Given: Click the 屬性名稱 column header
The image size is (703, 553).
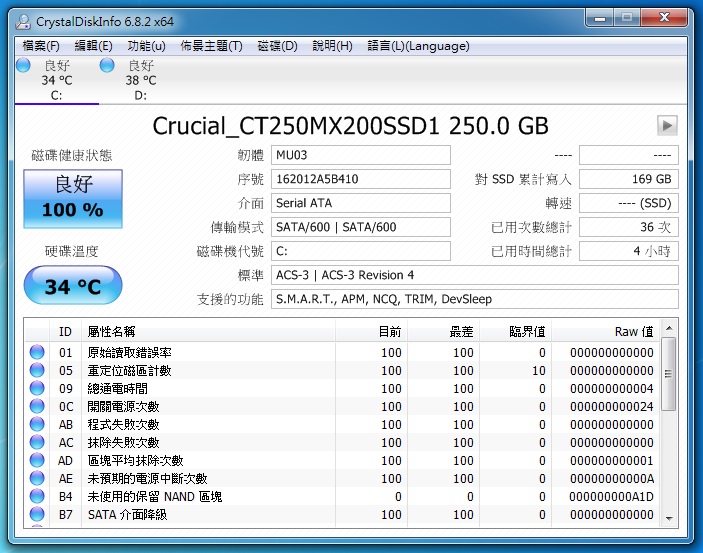Looking at the screenshot, I should (208, 331).
